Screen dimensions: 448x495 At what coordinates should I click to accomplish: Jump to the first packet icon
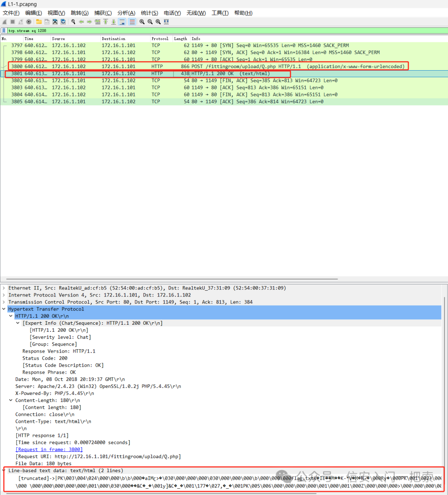(x=106, y=22)
